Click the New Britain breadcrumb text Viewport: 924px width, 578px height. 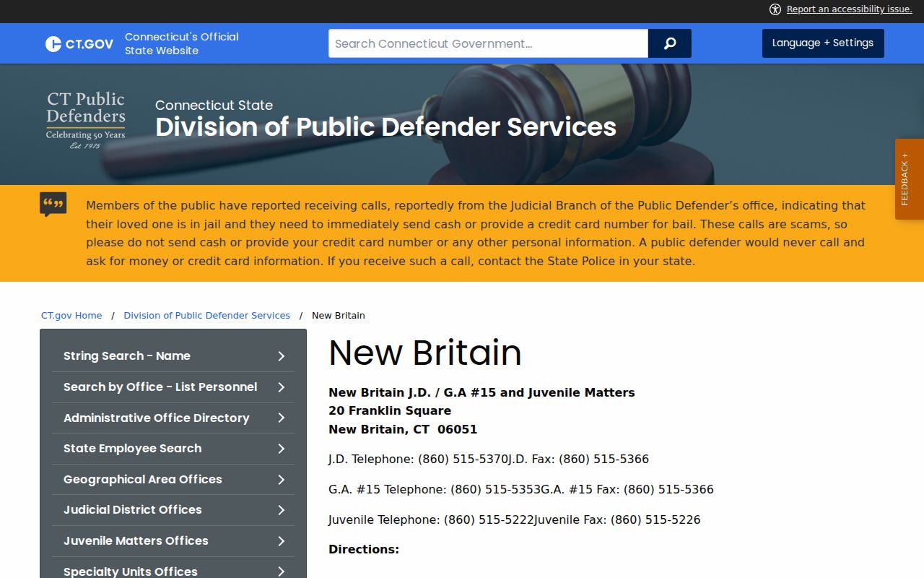pos(339,316)
